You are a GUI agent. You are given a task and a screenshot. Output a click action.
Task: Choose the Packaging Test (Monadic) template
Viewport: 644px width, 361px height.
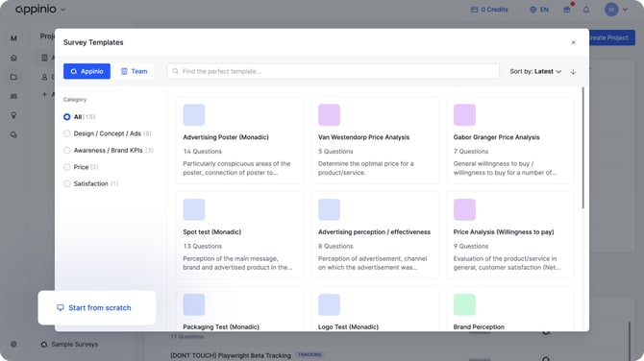pos(239,309)
